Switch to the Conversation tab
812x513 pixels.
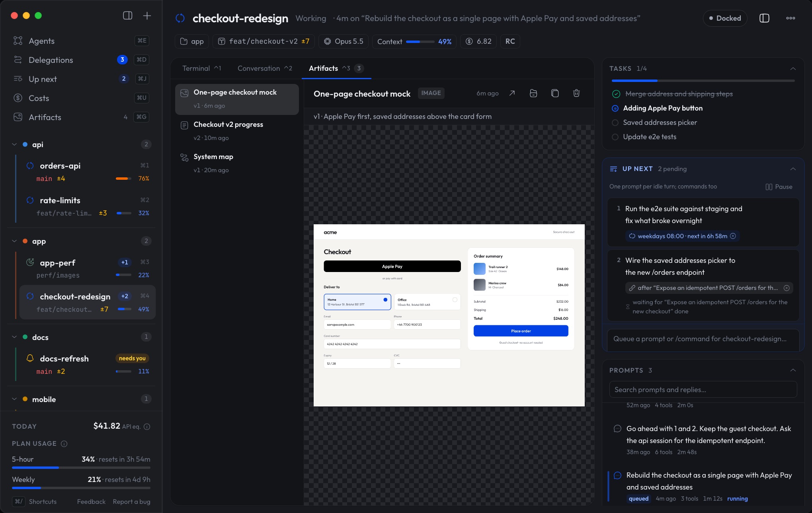265,68
